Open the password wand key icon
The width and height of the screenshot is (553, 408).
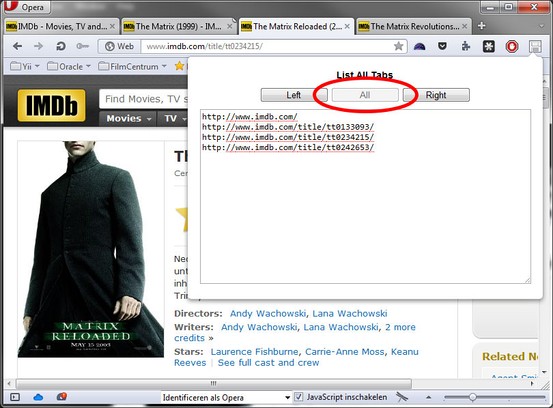[83, 46]
